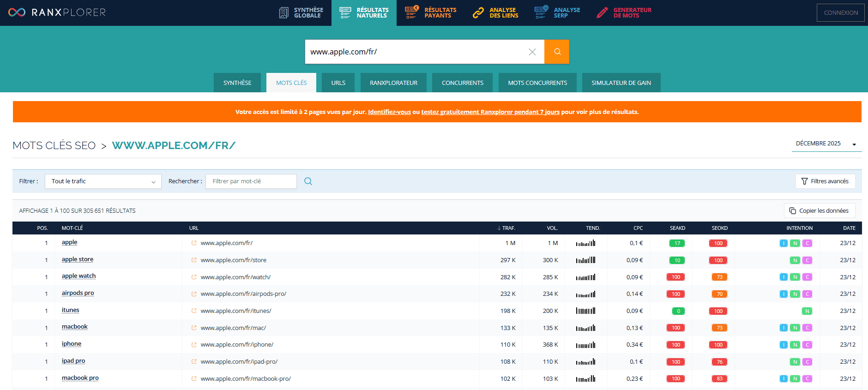Click the blue I intention badge for apple
The image size is (868, 390).
pos(783,243)
